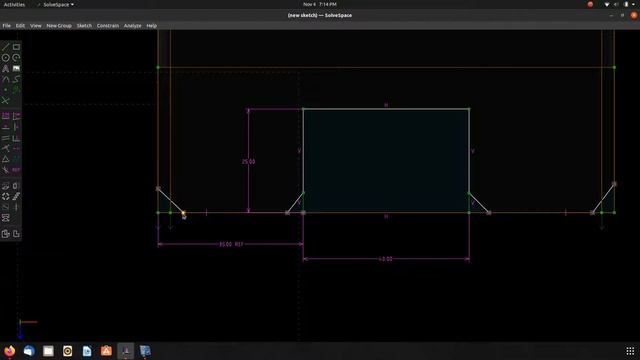Apply the Perpendicular constraint
The height and width of the screenshot is (360, 640).
16,138
